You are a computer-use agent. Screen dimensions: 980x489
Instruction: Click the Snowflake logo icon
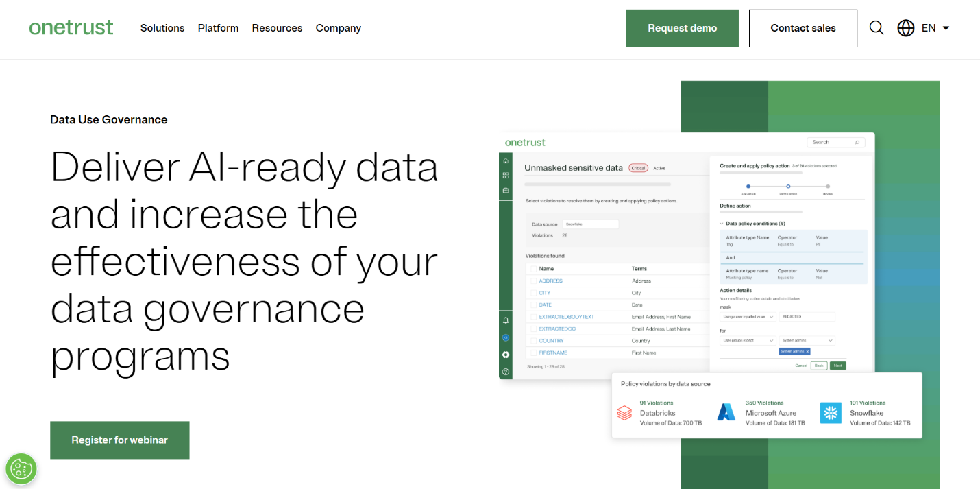pyautogui.click(x=831, y=413)
